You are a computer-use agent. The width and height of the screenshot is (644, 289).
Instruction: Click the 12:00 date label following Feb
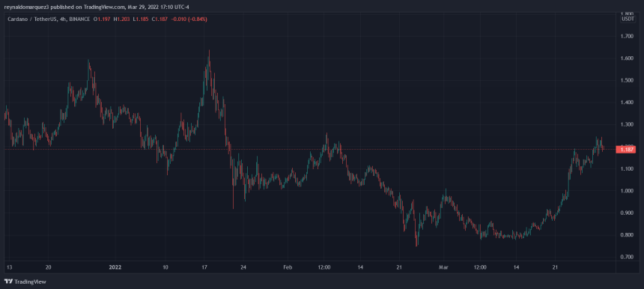[x=324, y=267]
